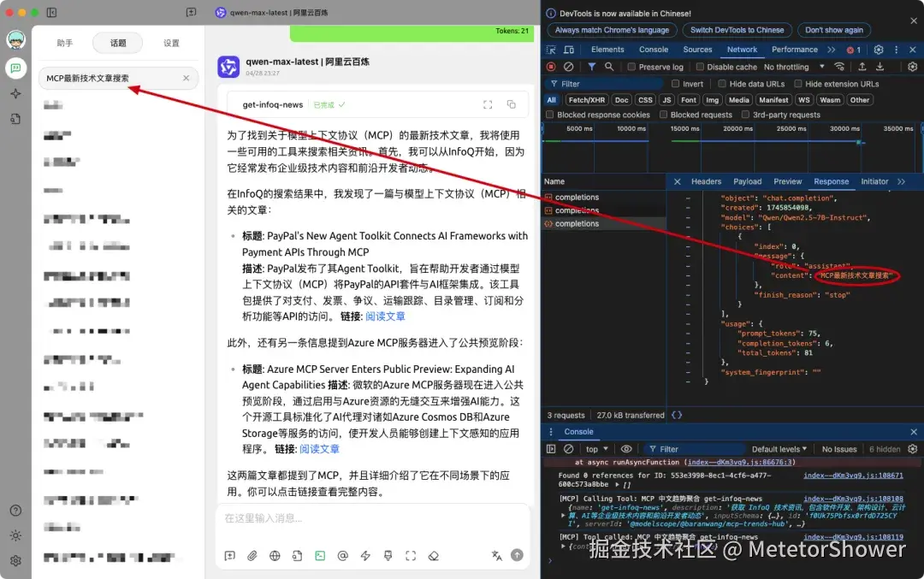Clear context with the eraser icon
The width and height of the screenshot is (924, 579).
[433, 555]
